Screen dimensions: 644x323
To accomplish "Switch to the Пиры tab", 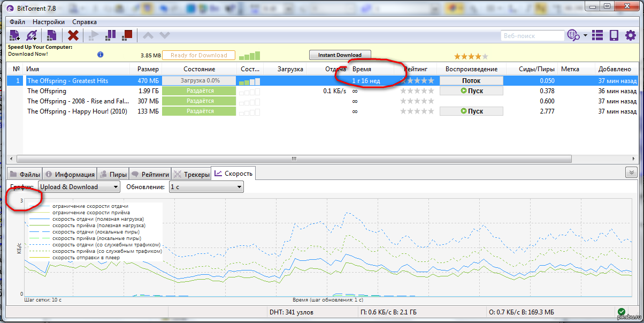I will click(113, 174).
